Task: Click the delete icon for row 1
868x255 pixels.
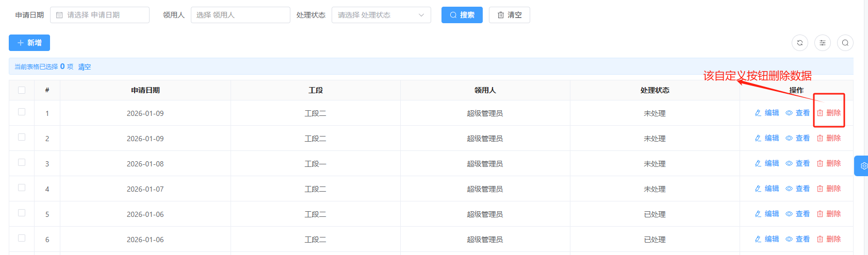Action: pos(820,113)
